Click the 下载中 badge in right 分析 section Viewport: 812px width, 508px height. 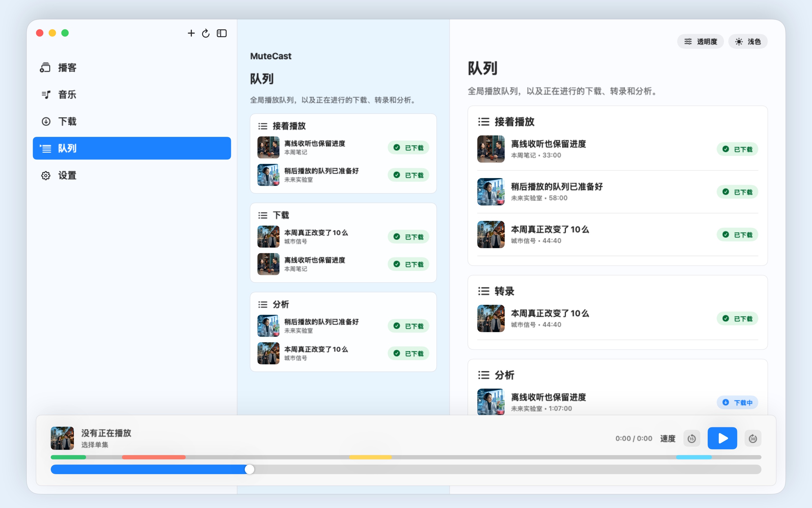pos(737,402)
